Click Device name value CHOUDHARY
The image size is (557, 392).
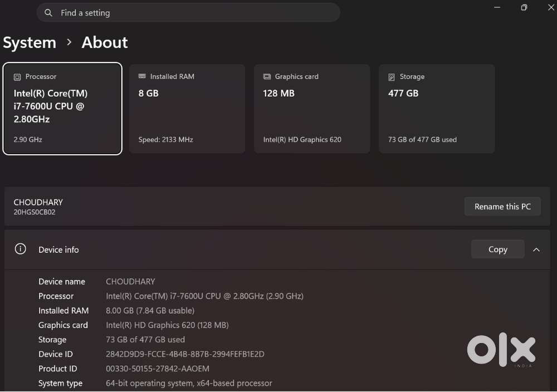point(130,282)
